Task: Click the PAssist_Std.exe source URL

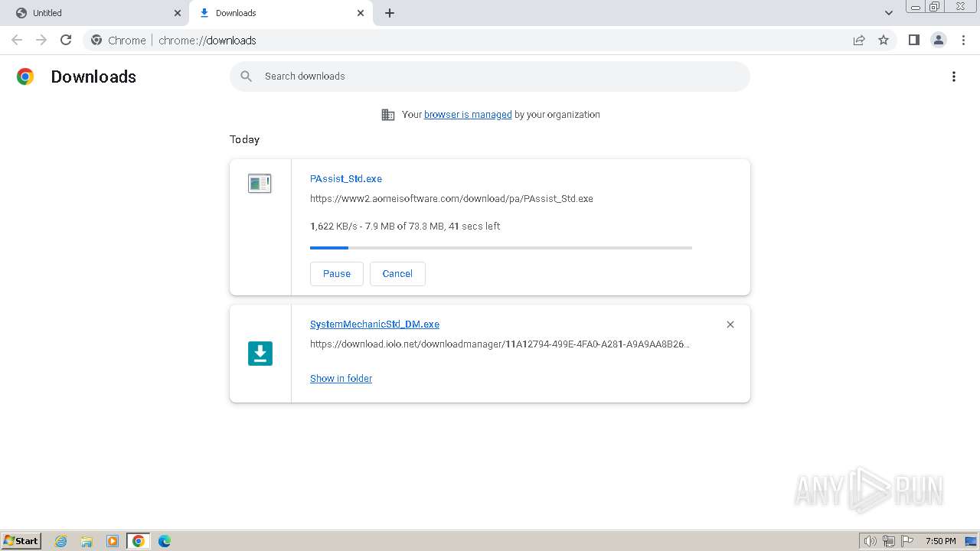Action: pyautogui.click(x=452, y=198)
